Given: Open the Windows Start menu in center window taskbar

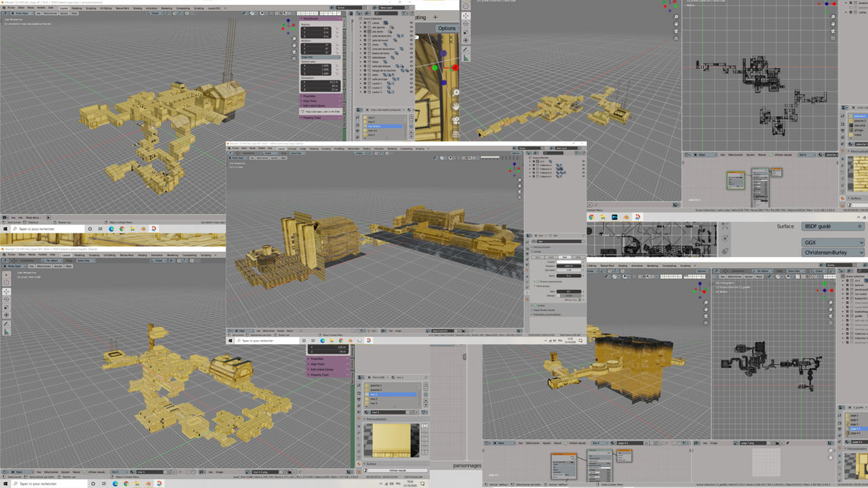Looking at the screenshot, I should tap(230, 341).
